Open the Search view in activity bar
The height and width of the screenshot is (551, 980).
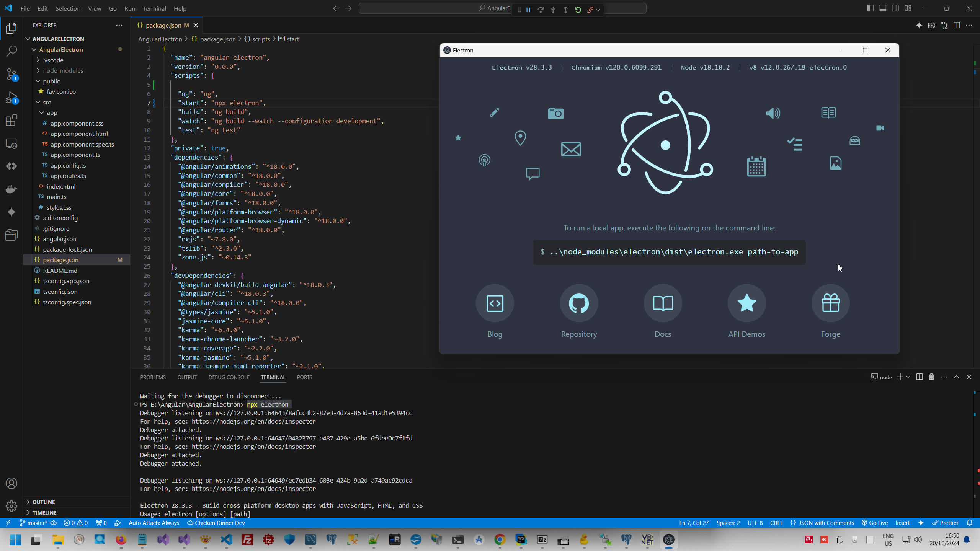click(x=11, y=51)
